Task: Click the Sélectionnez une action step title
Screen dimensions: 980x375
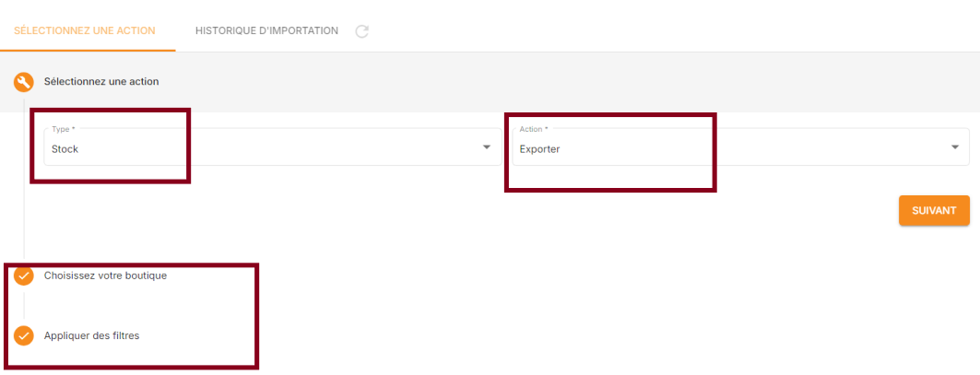Action: click(101, 81)
